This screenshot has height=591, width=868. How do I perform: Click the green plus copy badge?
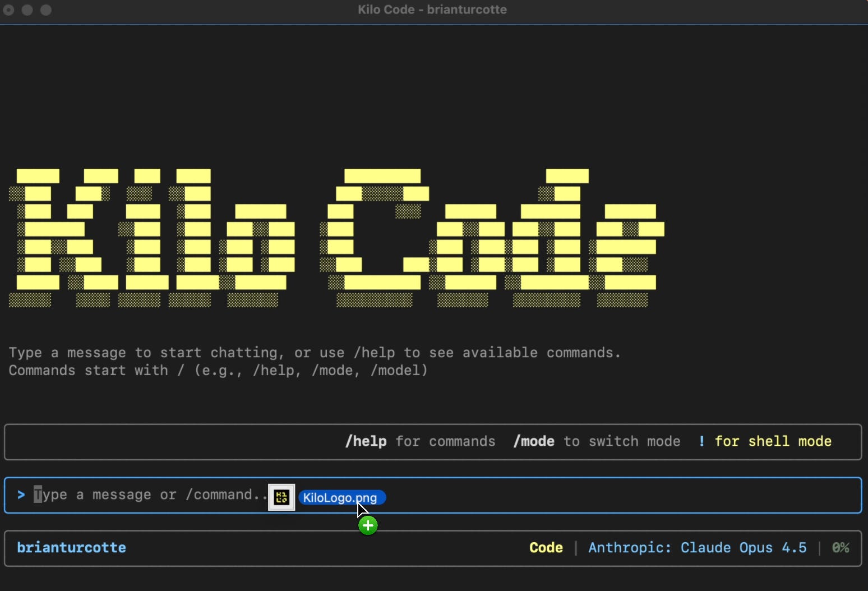point(368,525)
